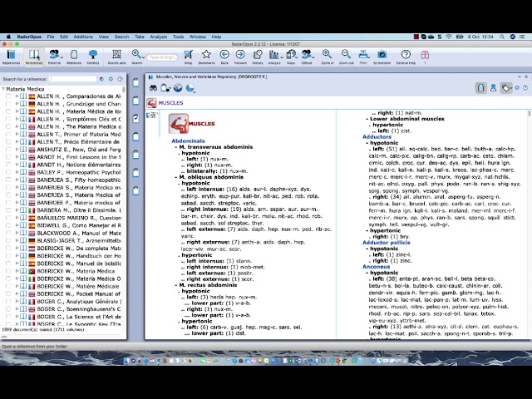Click the gift box toolbar icon
Image resolution: width=532 pixels, height=399 pixels.
[x=425, y=55]
